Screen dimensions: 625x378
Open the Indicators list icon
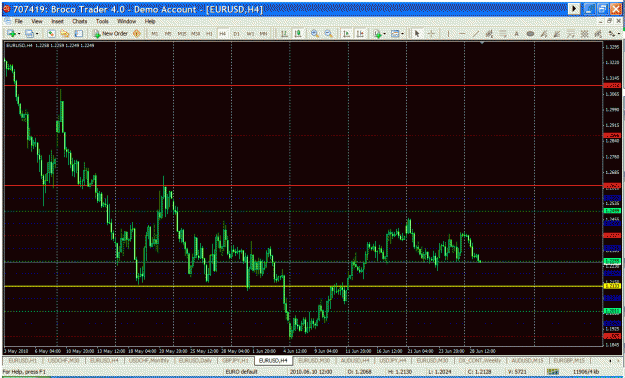[x=377, y=34]
